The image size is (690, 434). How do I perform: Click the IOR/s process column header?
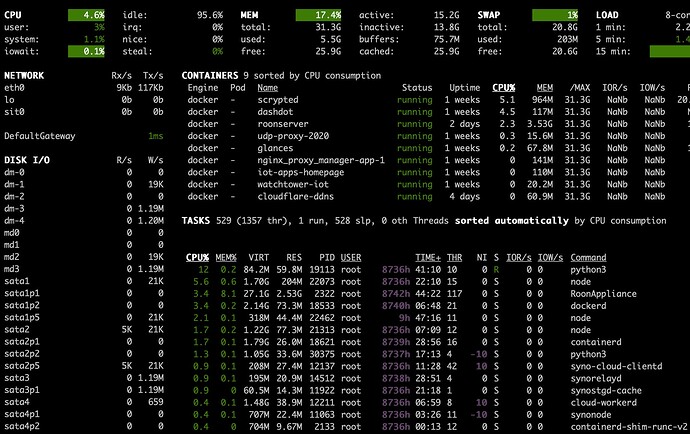pos(519,257)
